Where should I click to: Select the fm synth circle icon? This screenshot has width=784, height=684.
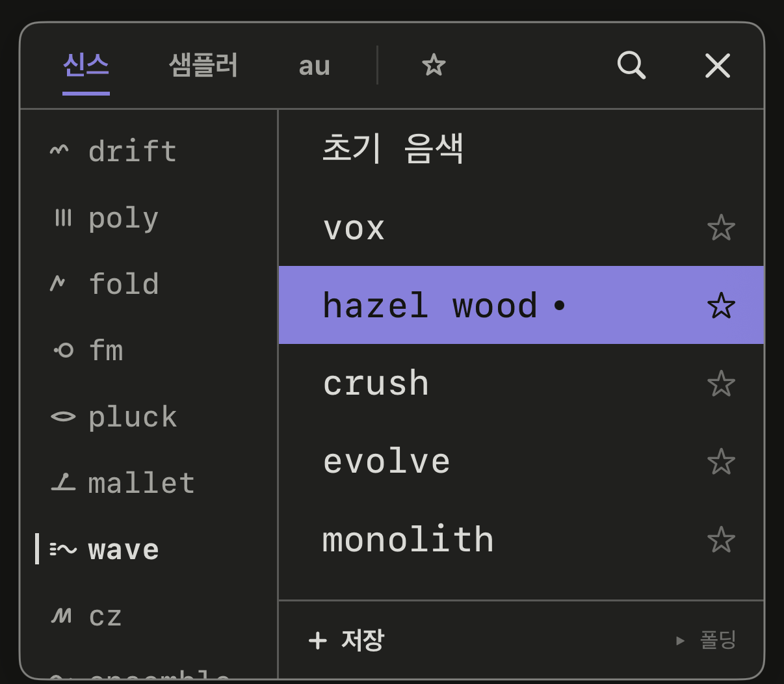(x=64, y=350)
